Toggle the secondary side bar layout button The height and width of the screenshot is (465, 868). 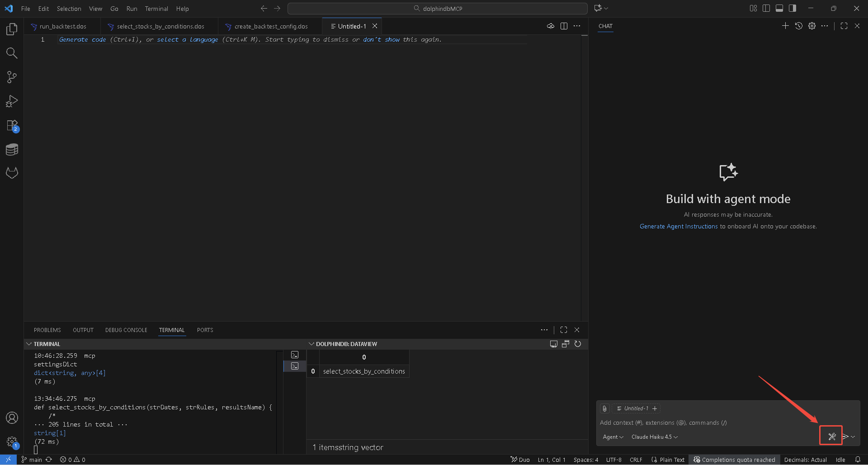(x=793, y=8)
